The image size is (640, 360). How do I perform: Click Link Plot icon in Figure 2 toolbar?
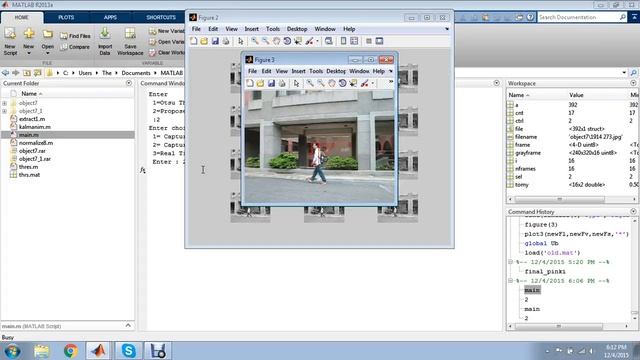tap(329, 41)
